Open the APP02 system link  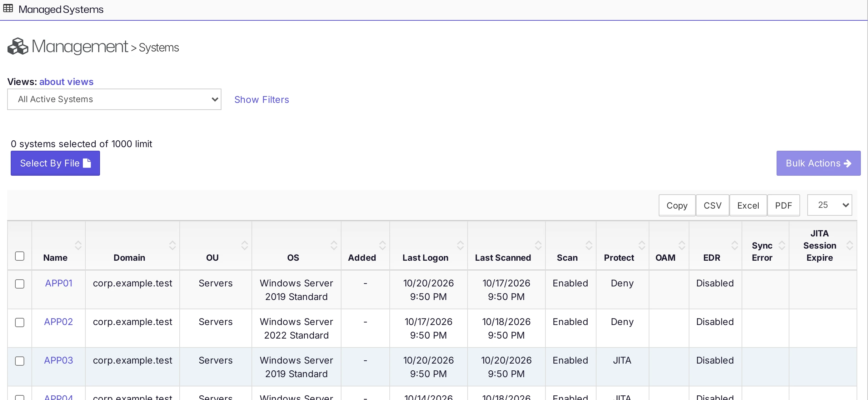coord(59,322)
